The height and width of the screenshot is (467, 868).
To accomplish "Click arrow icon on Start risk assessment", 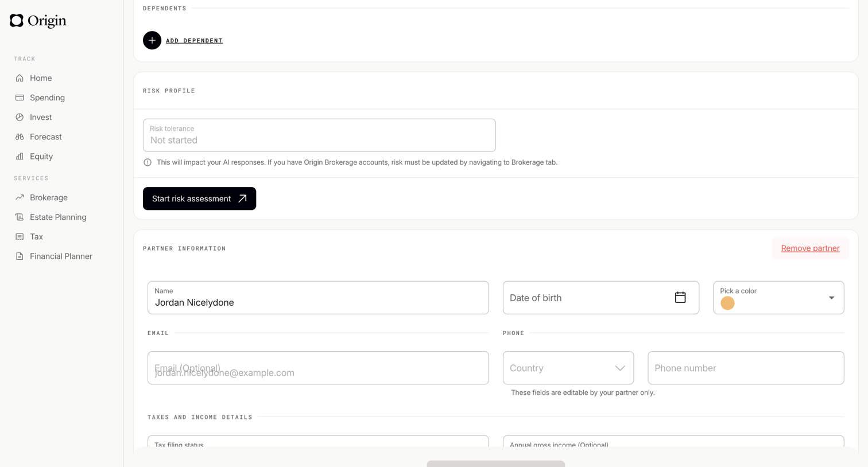I will (x=242, y=199).
